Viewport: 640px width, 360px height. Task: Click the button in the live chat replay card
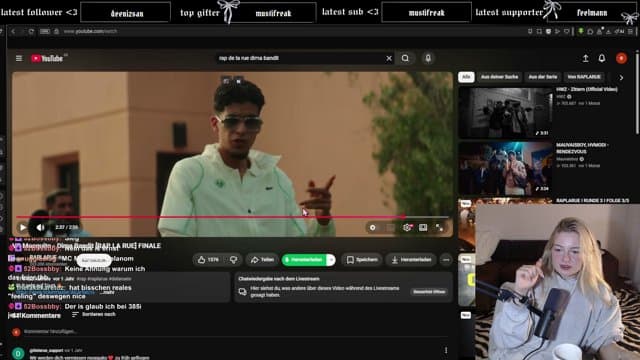point(429,291)
